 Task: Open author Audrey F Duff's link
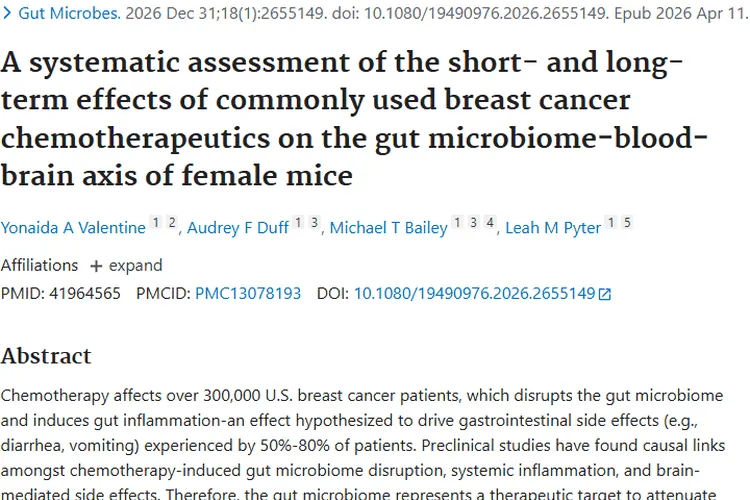[238, 228]
